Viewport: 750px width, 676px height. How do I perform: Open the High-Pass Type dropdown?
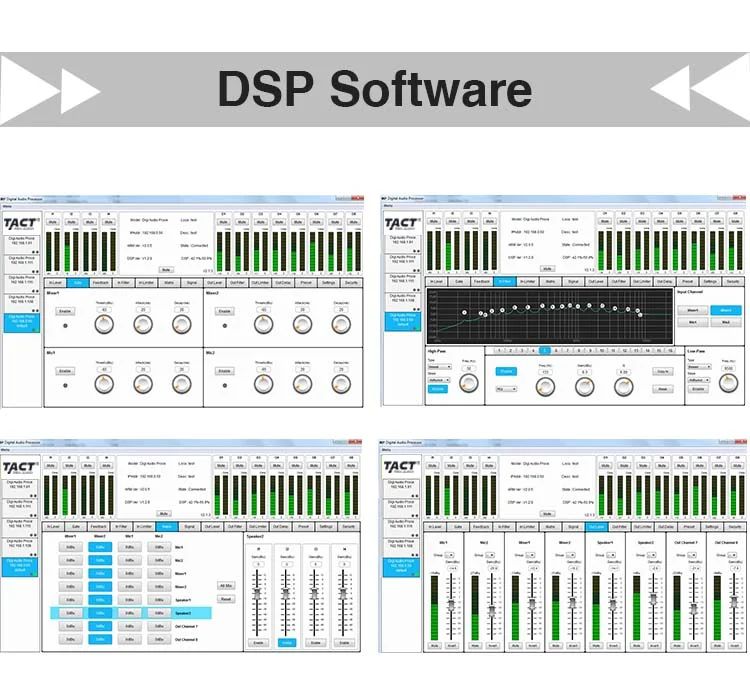click(x=439, y=366)
